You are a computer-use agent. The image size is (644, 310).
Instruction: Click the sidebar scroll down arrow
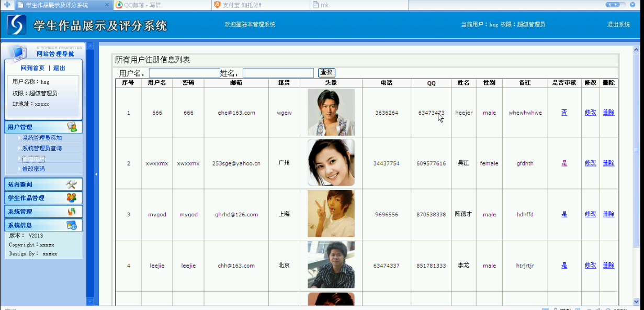coord(89,301)
